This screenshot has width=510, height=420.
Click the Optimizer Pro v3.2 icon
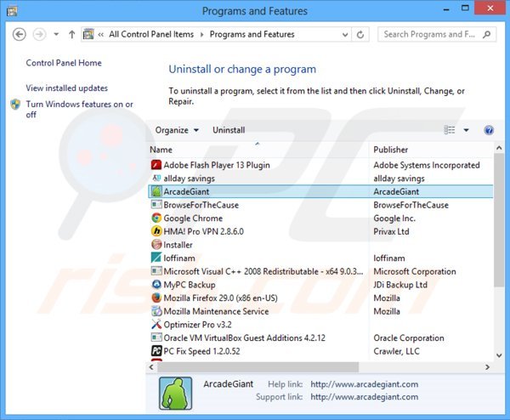coord(156,325)
